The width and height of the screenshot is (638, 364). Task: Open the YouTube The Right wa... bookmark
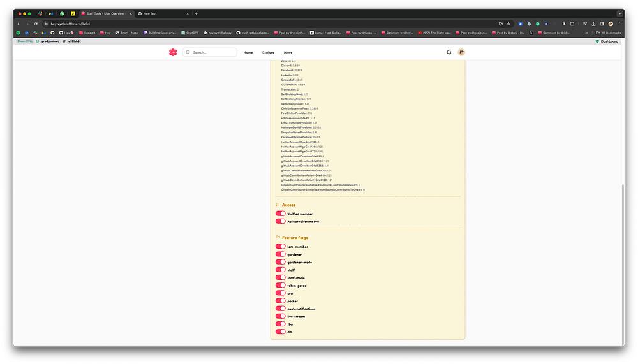pyautogui.click(x=434, y=33)
